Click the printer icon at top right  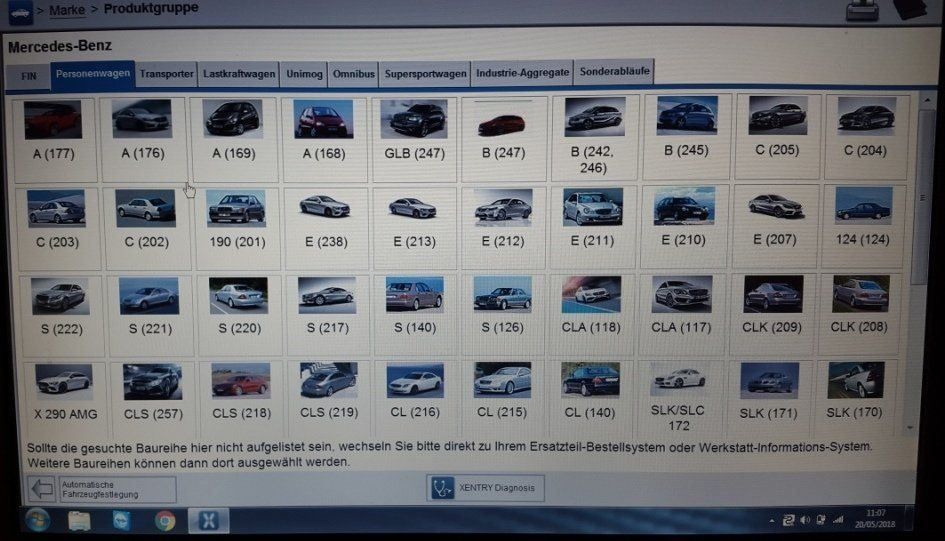point(861,11)
